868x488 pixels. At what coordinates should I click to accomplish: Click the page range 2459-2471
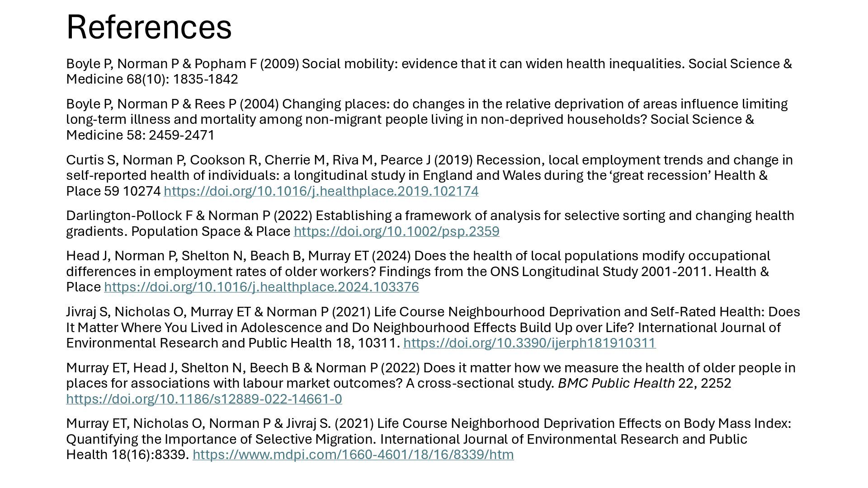(x=182, y=135)
